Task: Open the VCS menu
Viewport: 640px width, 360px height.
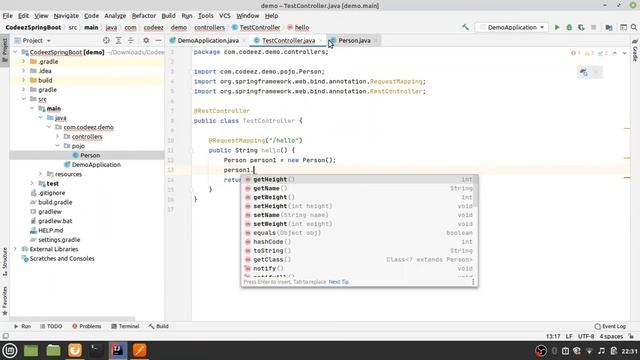Action: tap(224, 16)
